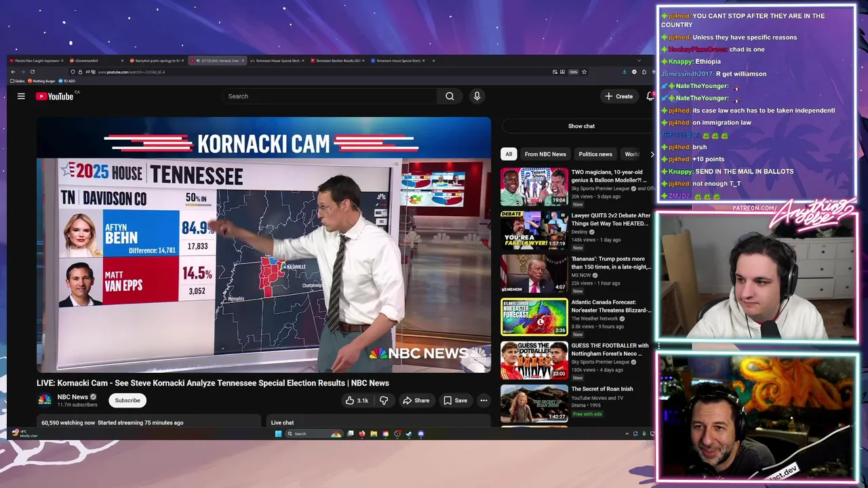Image resolution: width=868 pixels, height=488 pixels.
Task: Focus the YouTube search box
Action: pyautogui.click(x=330, y=96)
